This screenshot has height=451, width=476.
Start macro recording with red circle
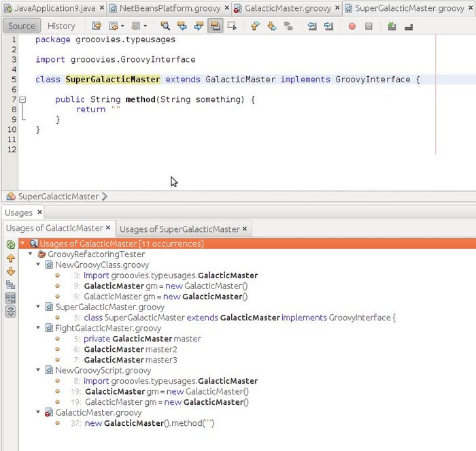click(352, 27)
